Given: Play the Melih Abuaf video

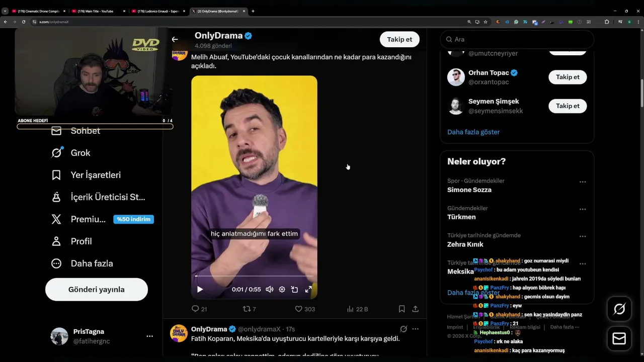Looking at the screenshot, I should [200, 289].
